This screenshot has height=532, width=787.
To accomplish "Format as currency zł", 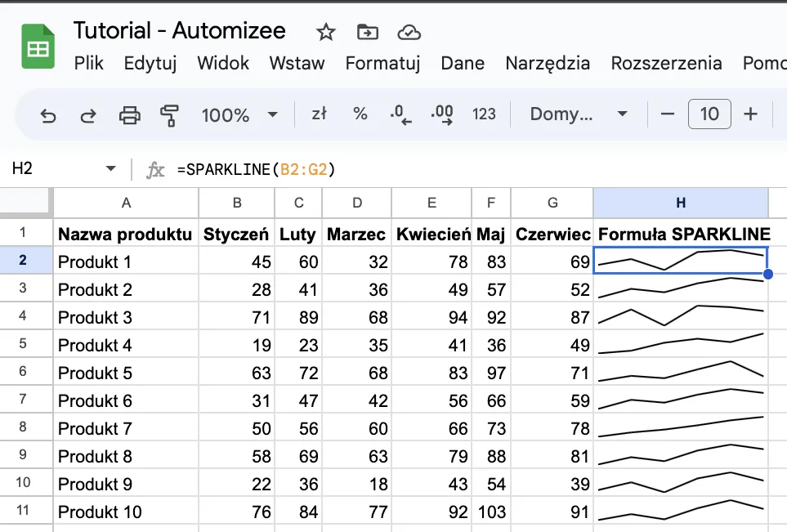I will click(x=320, y=114).
